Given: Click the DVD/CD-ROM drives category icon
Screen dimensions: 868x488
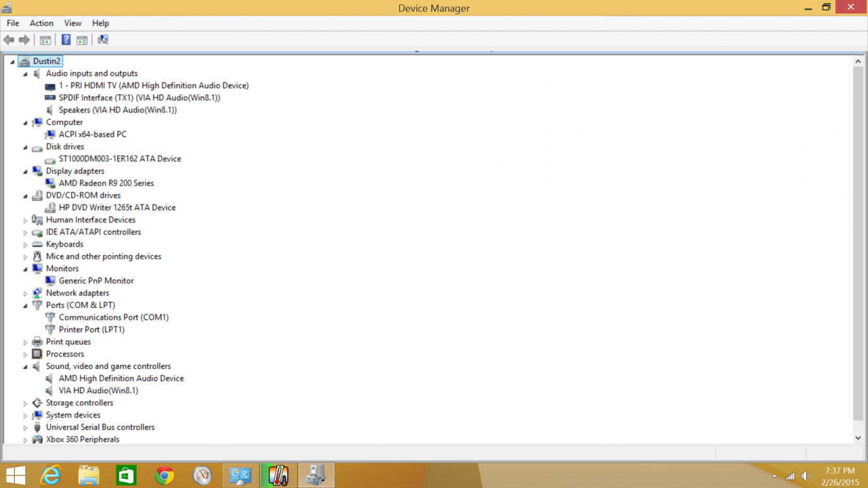Looking at the screenshot, I should coord(37,195).
